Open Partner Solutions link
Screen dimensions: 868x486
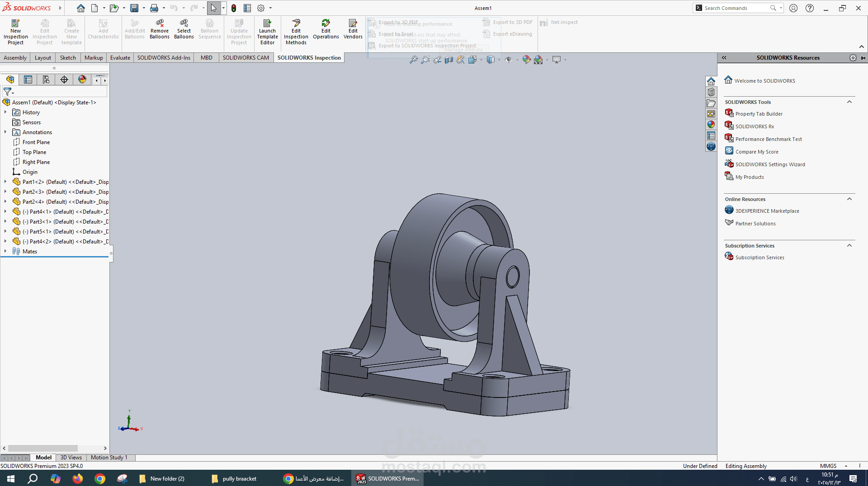click(x=755, y=224)
